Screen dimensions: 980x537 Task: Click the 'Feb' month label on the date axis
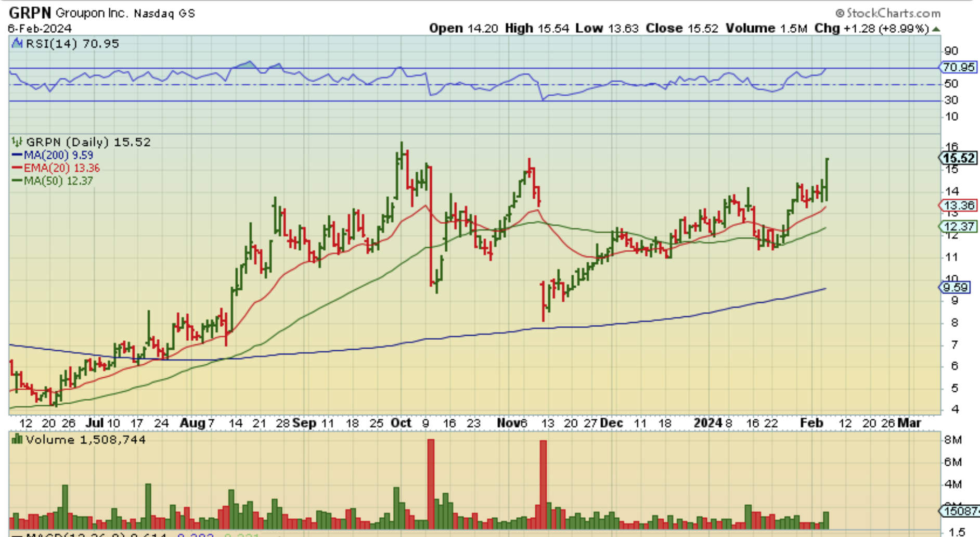[812, 423]
